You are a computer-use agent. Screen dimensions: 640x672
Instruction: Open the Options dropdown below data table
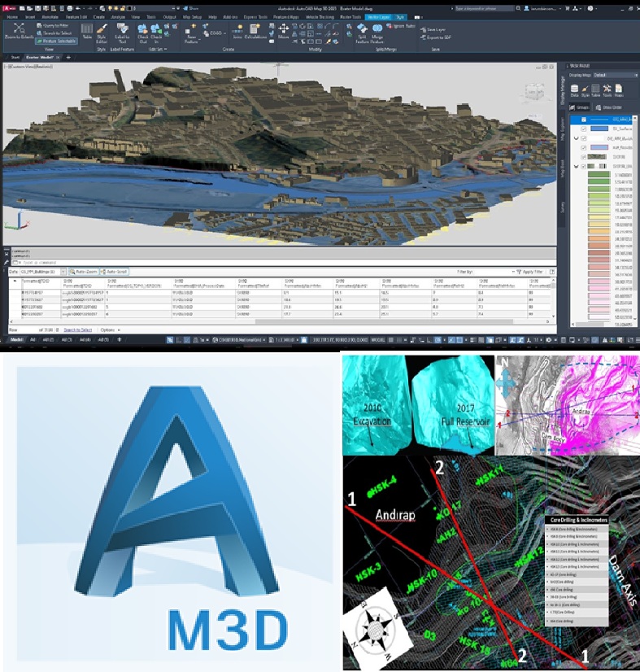click(x=110, y=330)
